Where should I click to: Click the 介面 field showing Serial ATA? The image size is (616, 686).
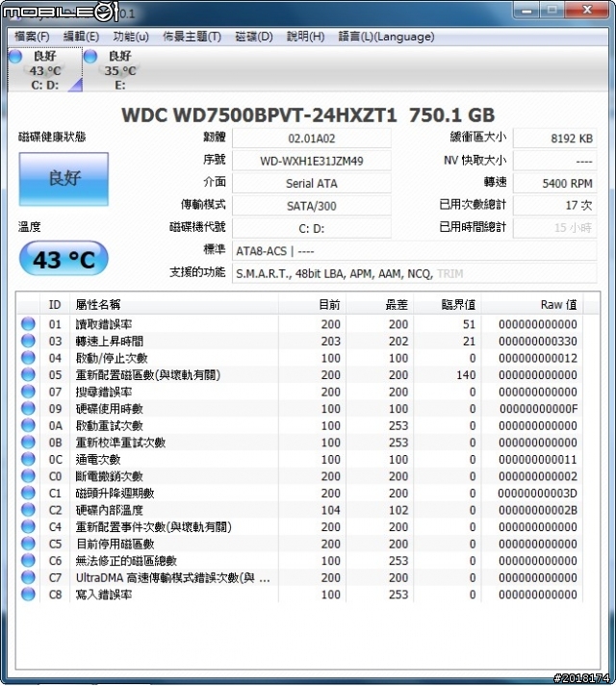coord(311,184)
